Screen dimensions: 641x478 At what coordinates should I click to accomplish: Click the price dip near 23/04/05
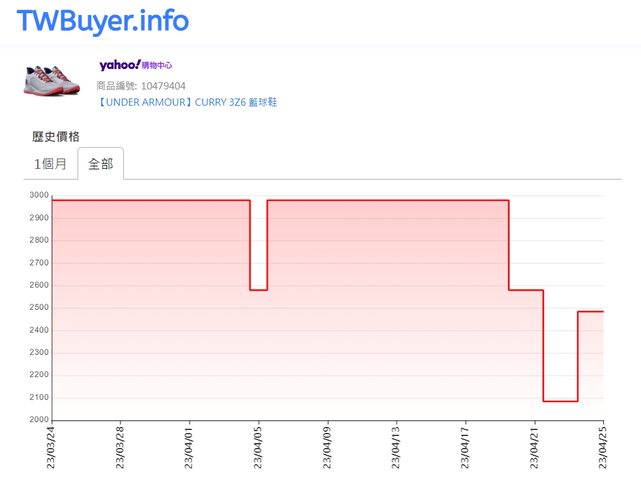coord(258,290)
